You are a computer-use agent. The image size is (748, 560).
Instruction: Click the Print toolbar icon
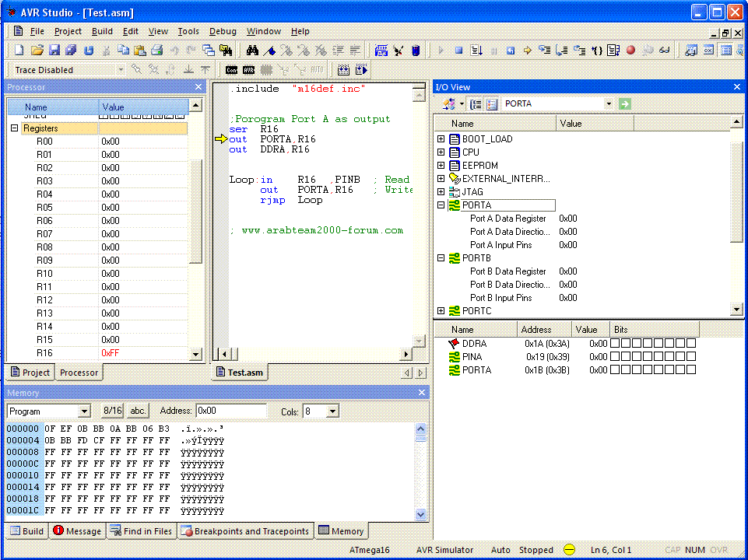pyautogui.click(x=157, y=50)
